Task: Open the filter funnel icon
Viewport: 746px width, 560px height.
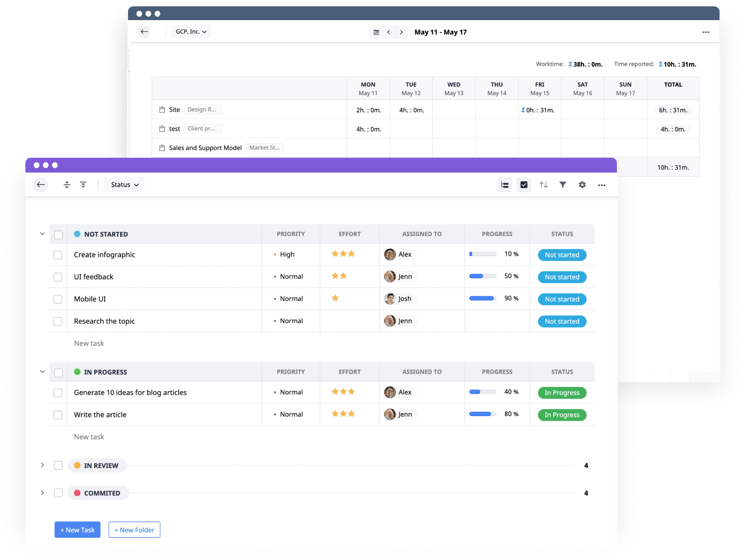Action: [562, 185]
